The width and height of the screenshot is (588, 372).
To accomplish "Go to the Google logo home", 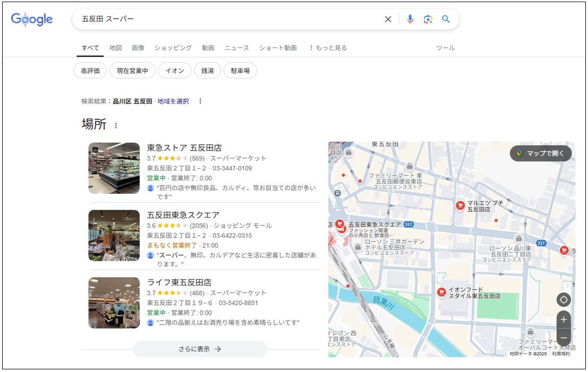I will pyautogui.click(x=32, y=19).
